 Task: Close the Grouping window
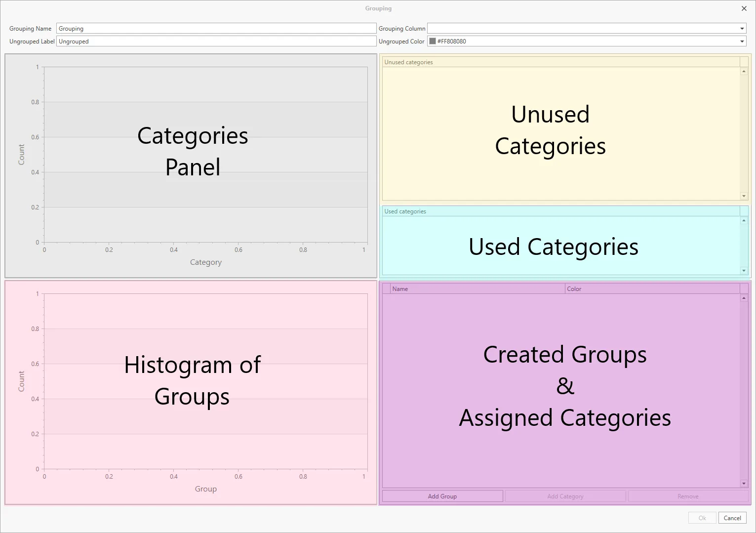point(744,8)
